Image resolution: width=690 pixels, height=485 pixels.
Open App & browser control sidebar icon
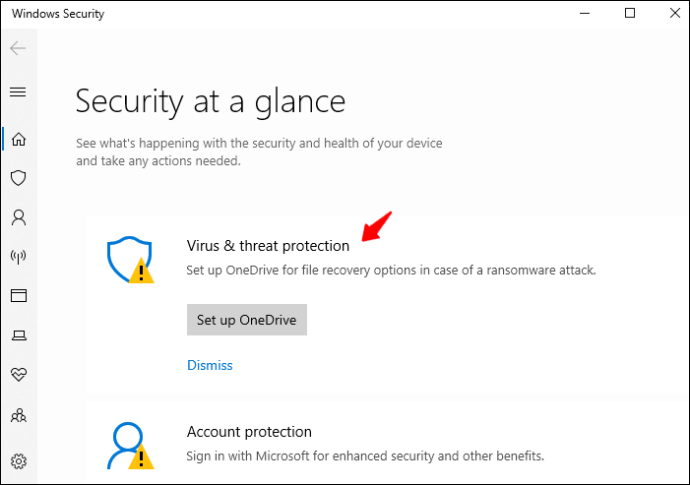18,295
